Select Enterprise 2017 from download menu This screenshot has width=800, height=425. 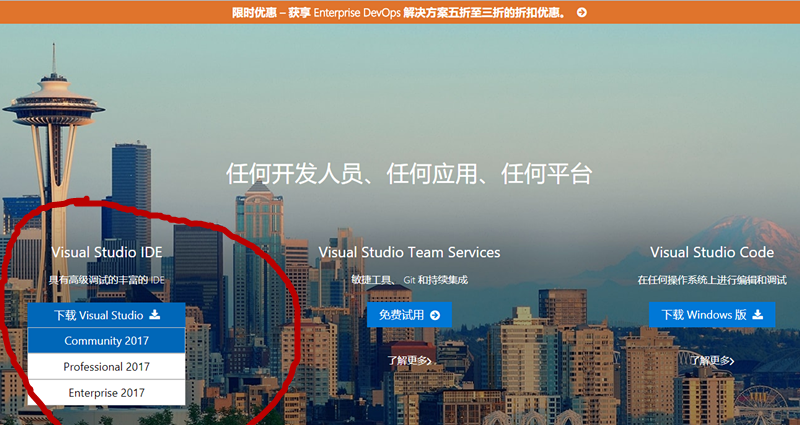106,393
